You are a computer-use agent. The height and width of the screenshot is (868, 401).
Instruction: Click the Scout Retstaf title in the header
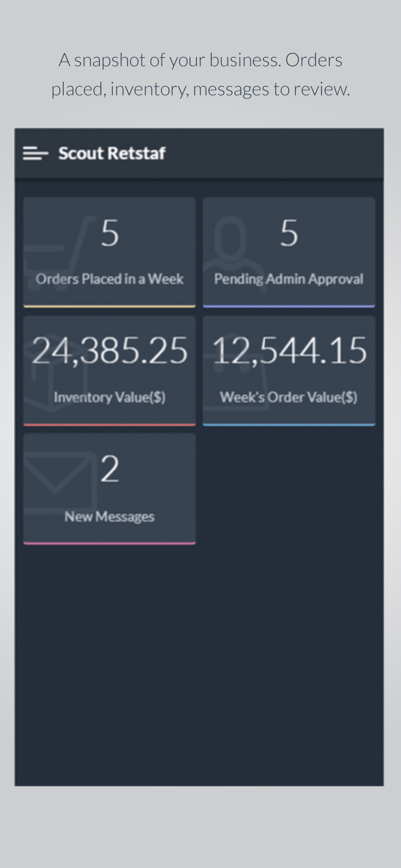(112, 153)
